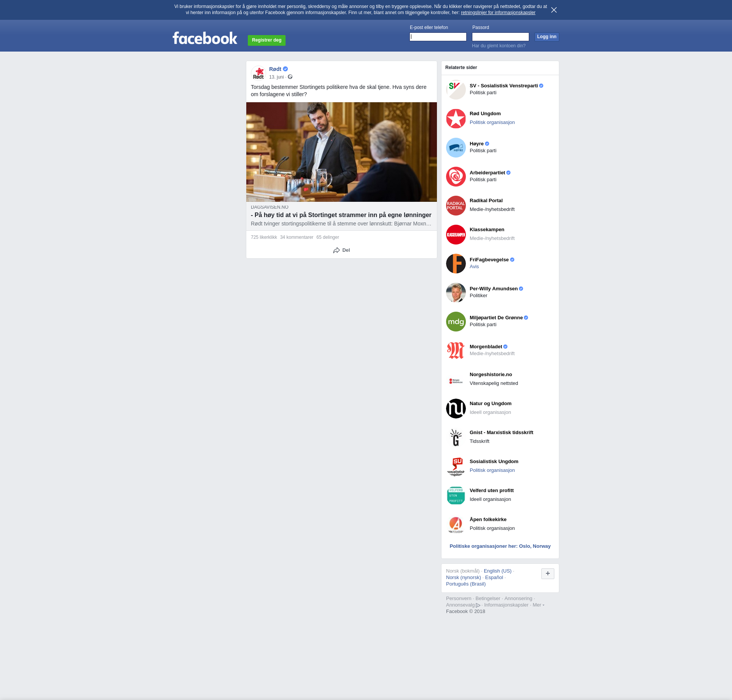Open the Mer footer dropdown

tap(538, 605)
